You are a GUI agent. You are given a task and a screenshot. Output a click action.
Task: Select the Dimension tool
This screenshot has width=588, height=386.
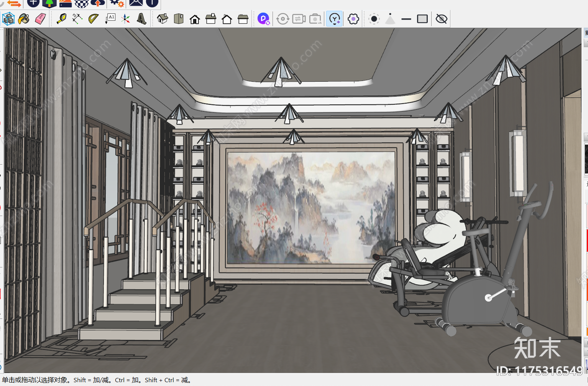point(77,19)
